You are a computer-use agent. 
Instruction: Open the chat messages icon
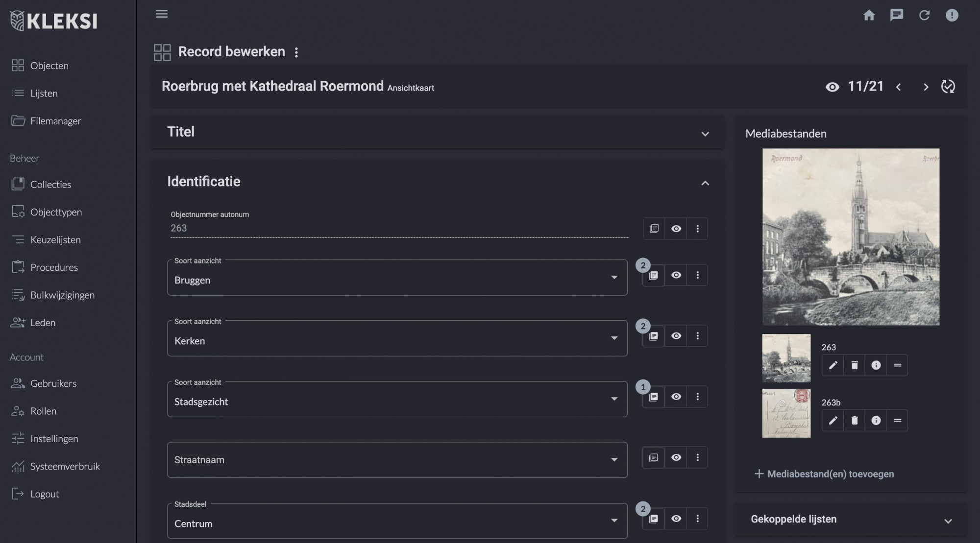coord(896,15)
